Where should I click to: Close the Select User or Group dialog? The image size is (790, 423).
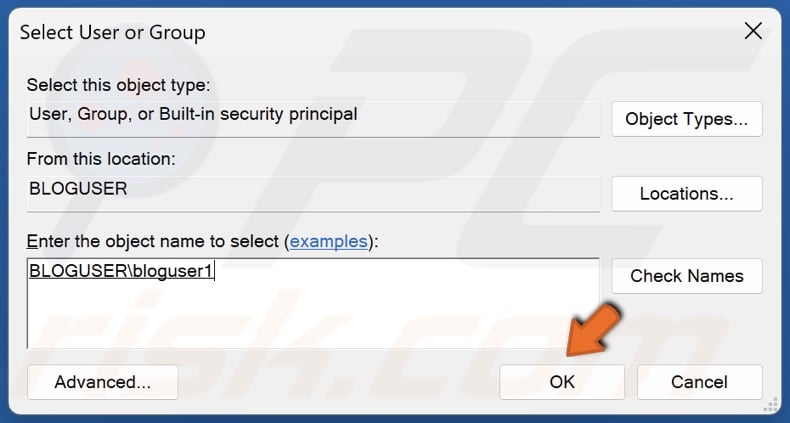(754, 30)
